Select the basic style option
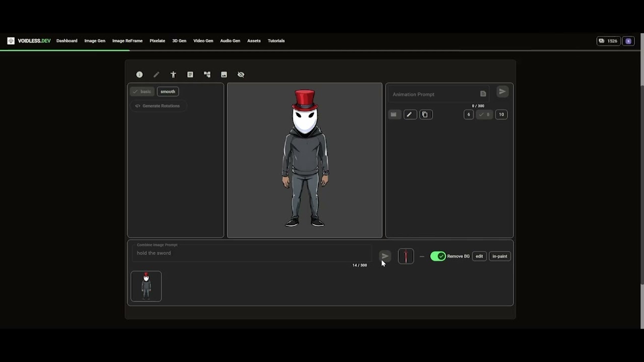The image size is (644, 362). pos(142,92)
